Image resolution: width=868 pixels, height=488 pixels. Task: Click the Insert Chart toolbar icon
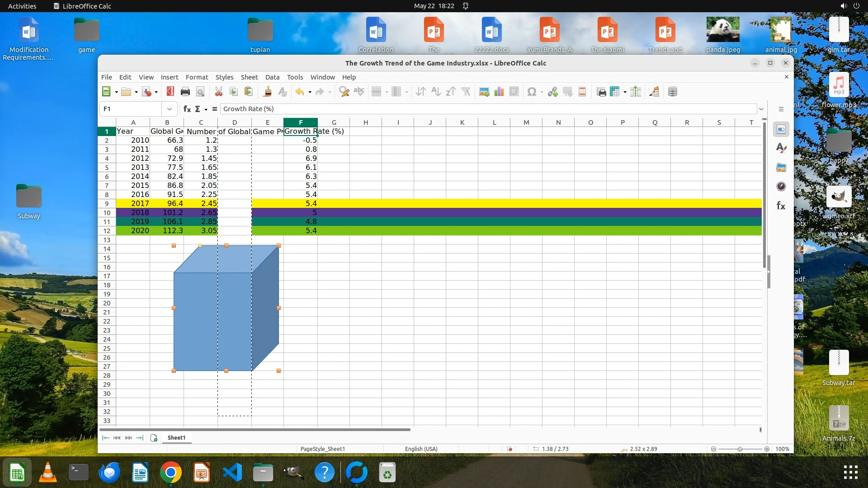pos(499,92)
